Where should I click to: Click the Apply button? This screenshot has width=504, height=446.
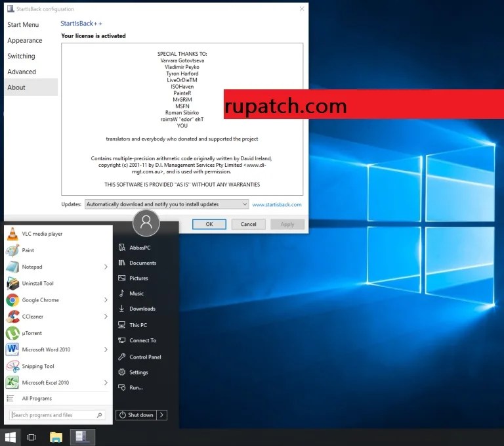[x=287, y=224]
